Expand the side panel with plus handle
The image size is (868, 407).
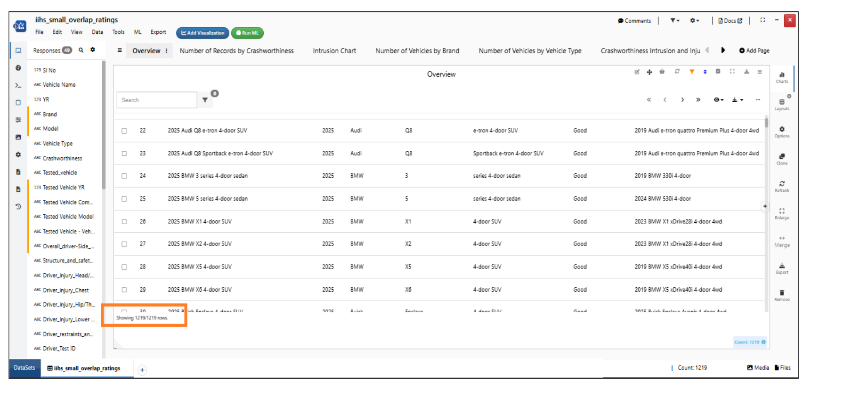[x=765, y=206]
